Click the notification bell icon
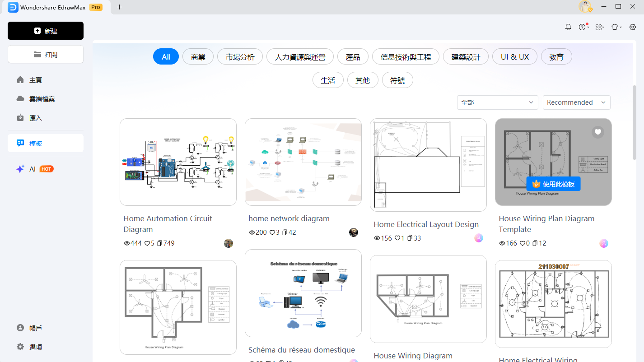The width and height of the screenshot is (644, 362). point(568,27)
